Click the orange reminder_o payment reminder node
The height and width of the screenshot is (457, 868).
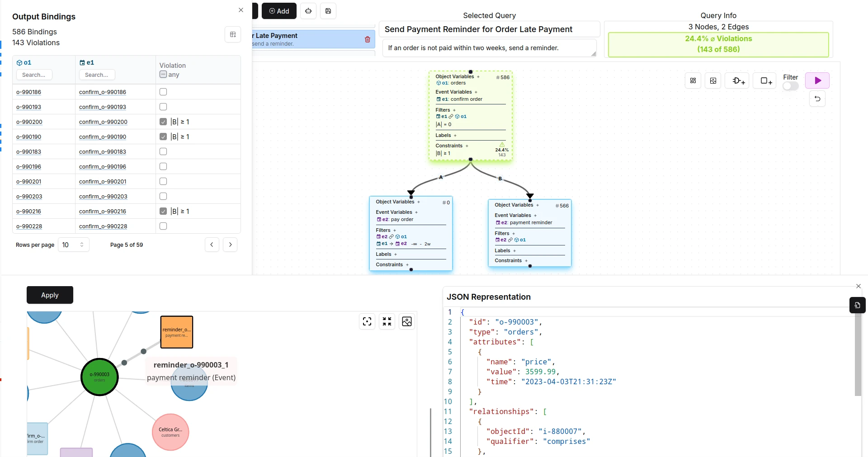pos(177,332)
